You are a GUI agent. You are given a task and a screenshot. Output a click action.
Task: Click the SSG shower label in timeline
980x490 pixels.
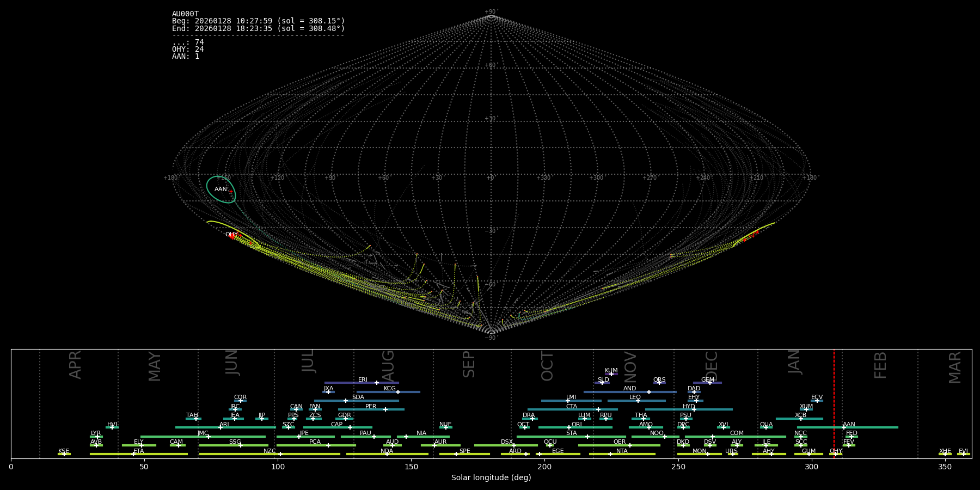point(235,442)
